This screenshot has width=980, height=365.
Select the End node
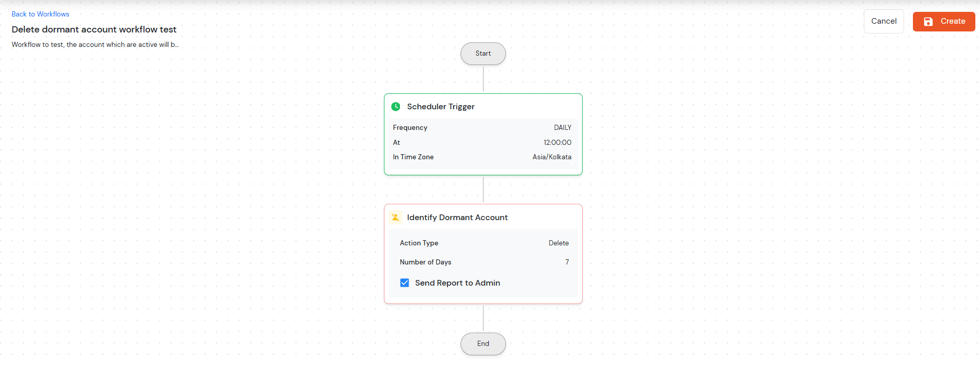483,344
